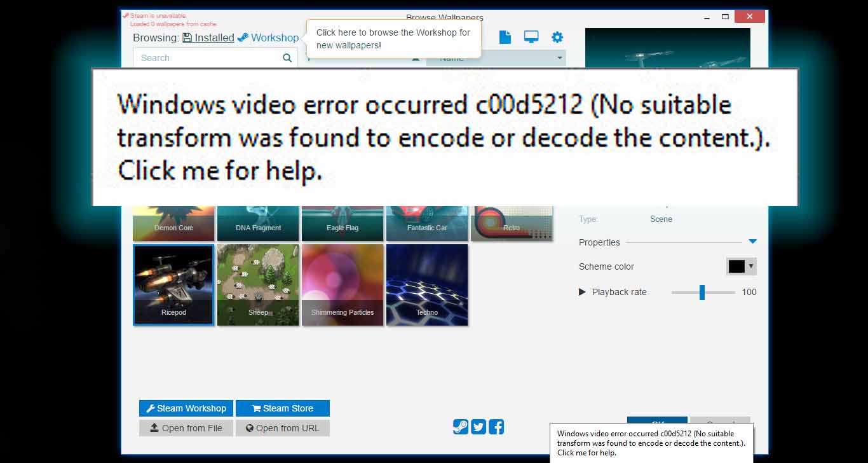The height and width of the screenshot is (463, 868).
Task: Click the Steam Store button
Action: pyautogui.click(x=283, y=408)
